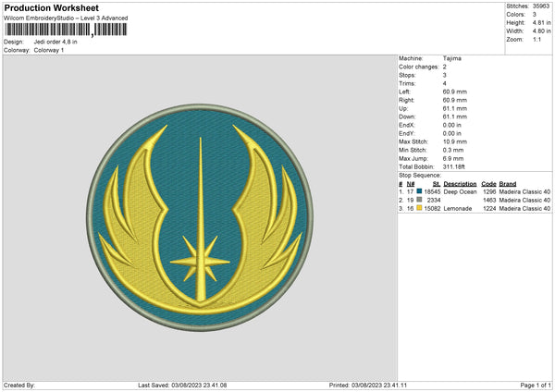The width and height of the screenshot is (555, 392).
Task: Click the Min Stitch value 0.3 mm
Action: coord(453,150)
